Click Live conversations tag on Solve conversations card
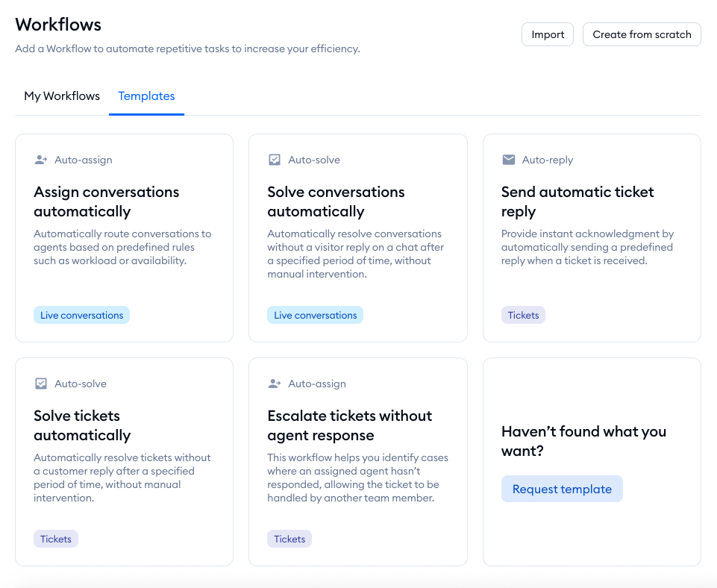717x588 pixels. point(316,315)
